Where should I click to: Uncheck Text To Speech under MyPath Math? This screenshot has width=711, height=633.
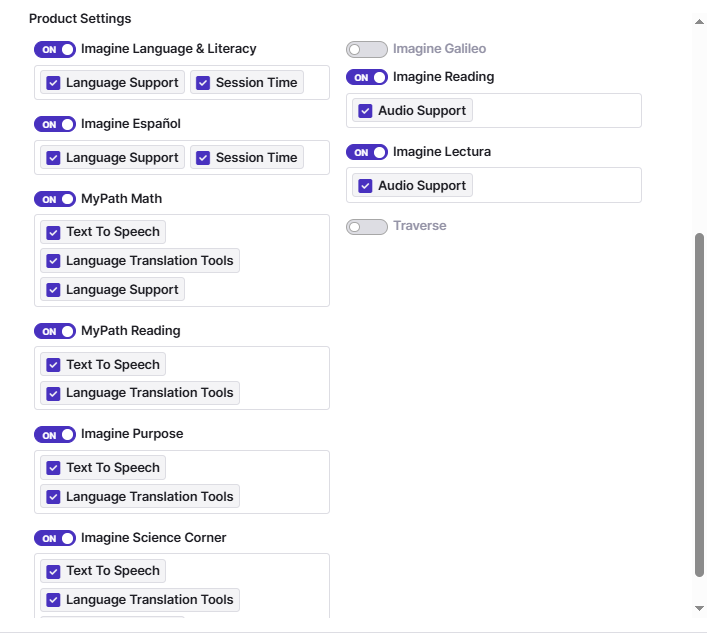coord(53,232)
